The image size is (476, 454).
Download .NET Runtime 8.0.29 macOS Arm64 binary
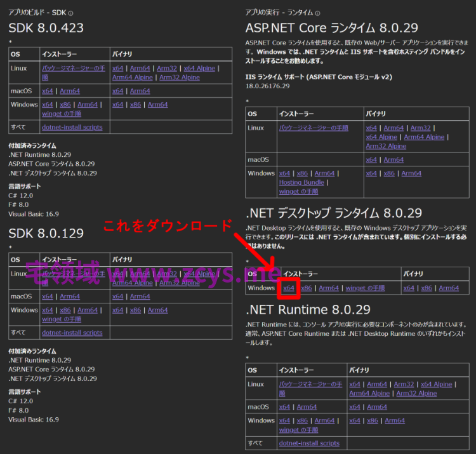(377, 407)
